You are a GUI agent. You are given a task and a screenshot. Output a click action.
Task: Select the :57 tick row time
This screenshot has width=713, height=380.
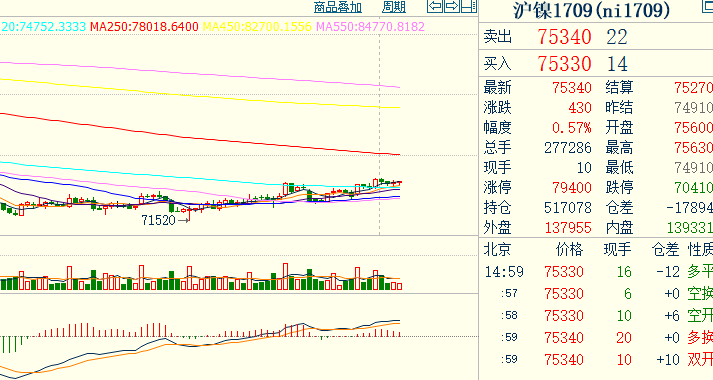(509, 294)
